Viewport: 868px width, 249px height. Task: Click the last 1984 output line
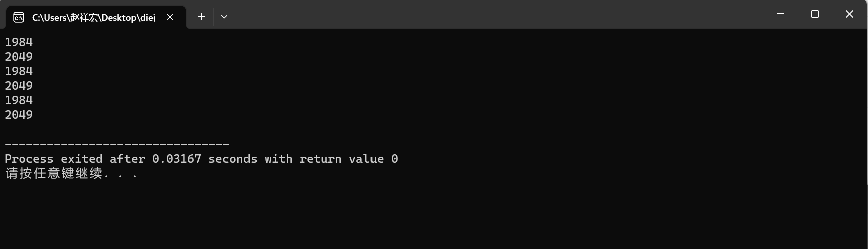click(x=19, y=100)
